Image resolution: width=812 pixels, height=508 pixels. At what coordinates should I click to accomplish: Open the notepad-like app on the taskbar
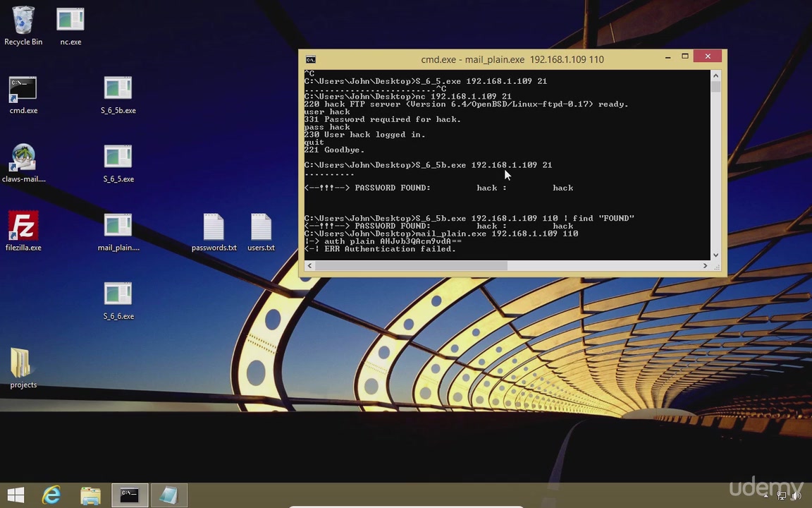pyautogui.click(x=169, y=495)
